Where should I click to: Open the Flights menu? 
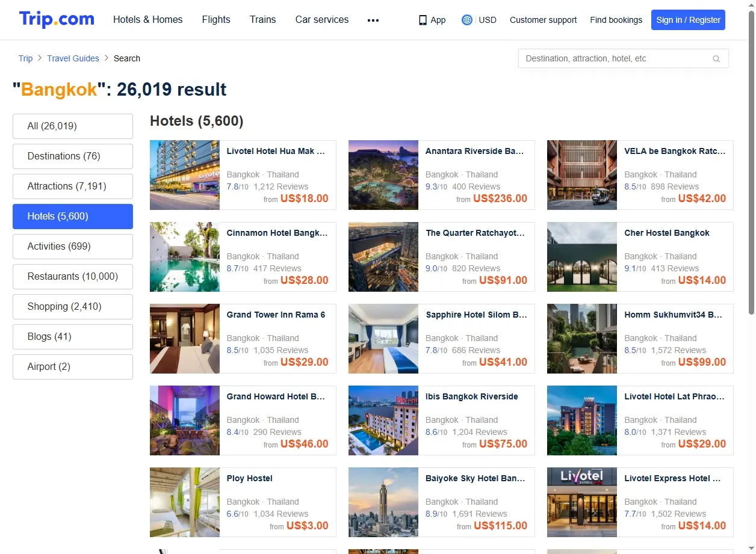[x=216, y=20]
